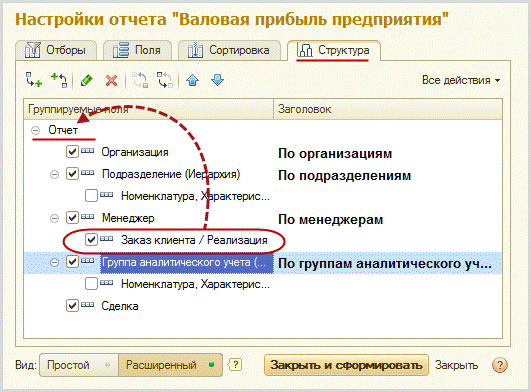531x392 pixels.
Task: Click the add grouping at parent level icon
Action: click(59, 80)
